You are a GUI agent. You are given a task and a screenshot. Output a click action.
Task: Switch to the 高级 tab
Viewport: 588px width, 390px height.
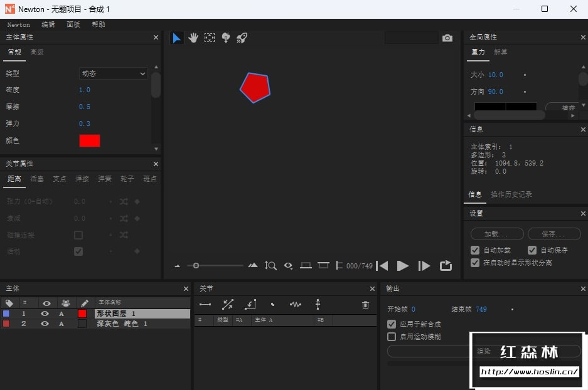pyautogui.click(x=37, y=52)
